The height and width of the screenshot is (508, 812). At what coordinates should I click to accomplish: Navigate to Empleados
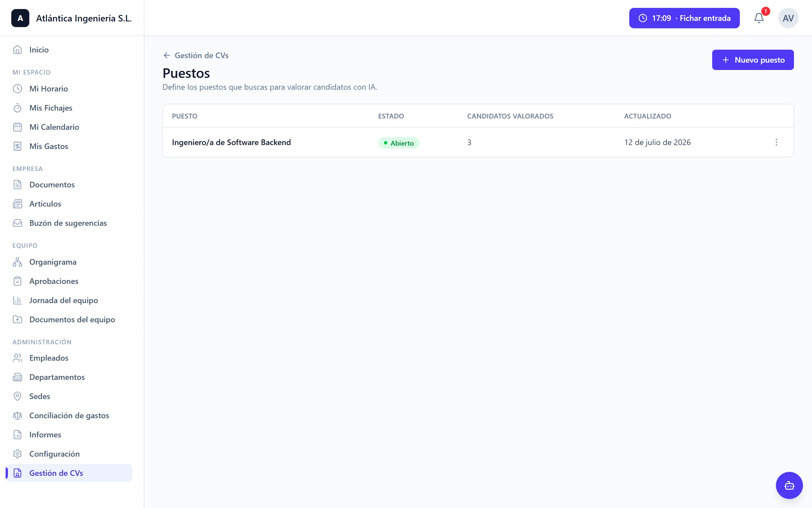click(x=69, y=358)
